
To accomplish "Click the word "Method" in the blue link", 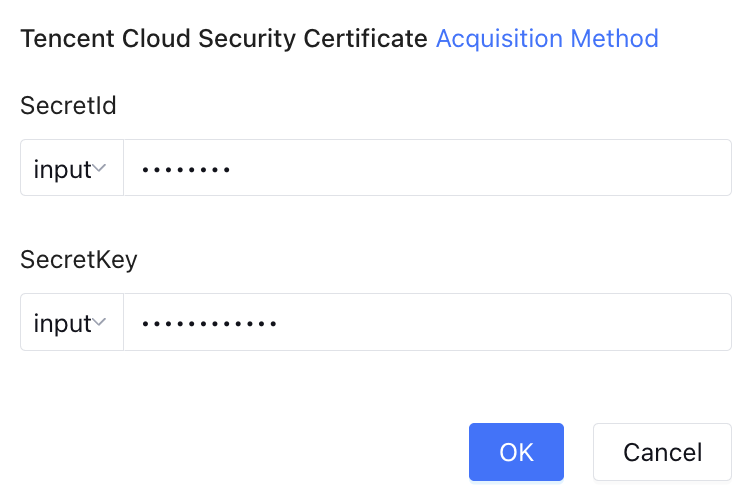I will 614,39.
